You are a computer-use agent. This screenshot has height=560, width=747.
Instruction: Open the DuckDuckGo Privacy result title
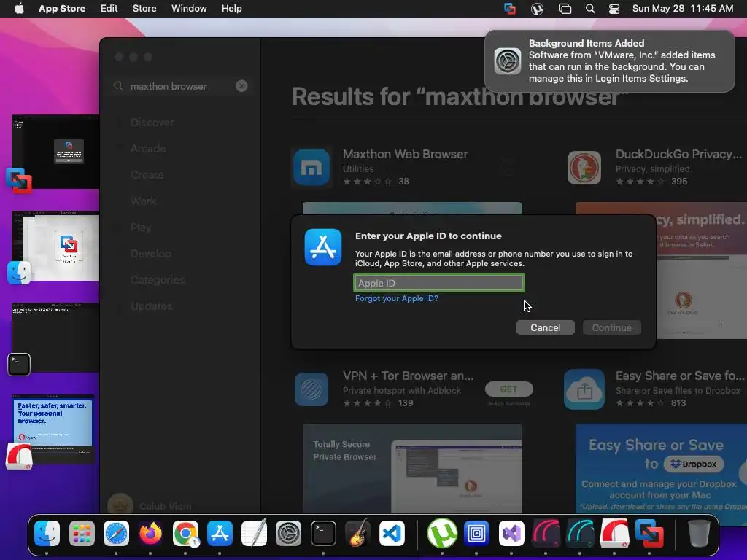point(678,155)
